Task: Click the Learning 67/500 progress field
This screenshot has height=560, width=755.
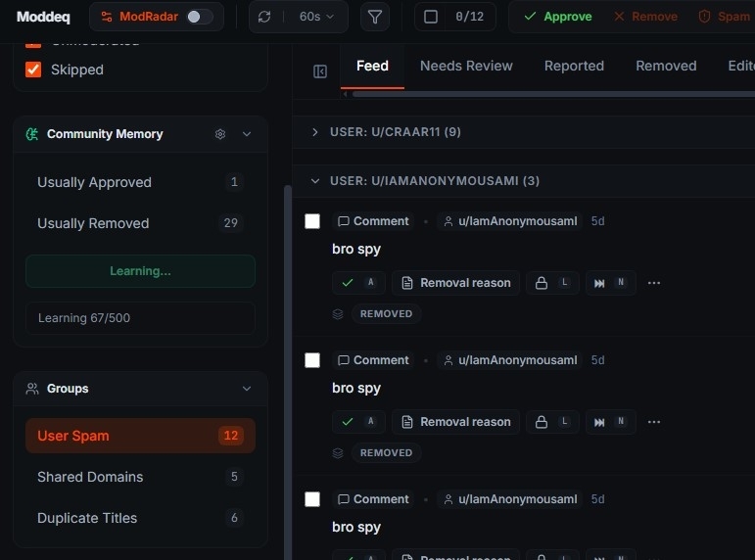Action: click(140, 318)
